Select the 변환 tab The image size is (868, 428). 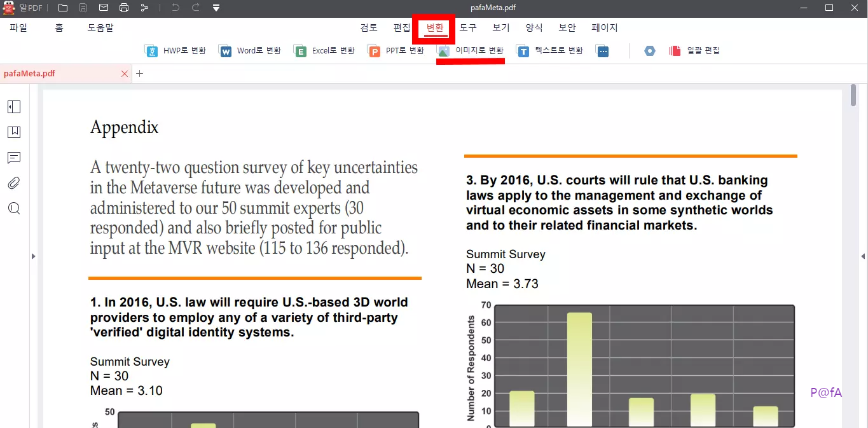click(435, 28)
